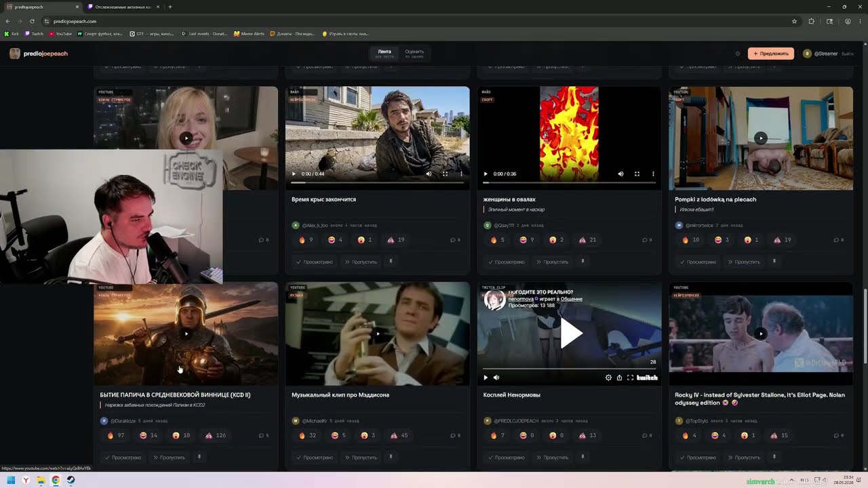The image size is (868, 488).
Task: Open comments on 'Rocky IV' card
Action: pos(839,435)
